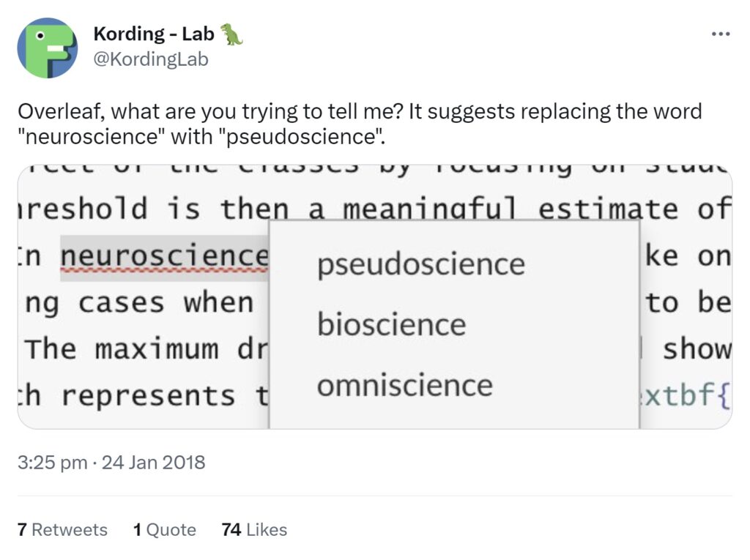Click the underlined word "neuroscience"
Viewport: 750px width, 560px height.
[x=165, y=256]
